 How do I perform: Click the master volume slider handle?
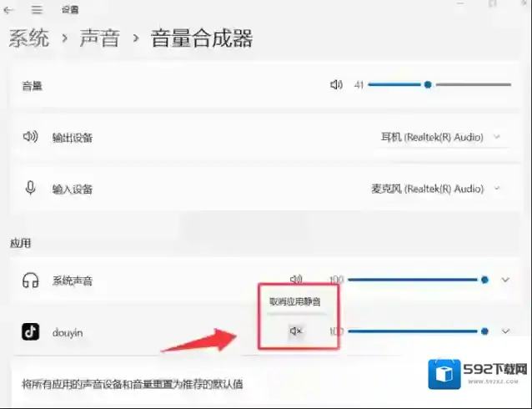[427, 84]
